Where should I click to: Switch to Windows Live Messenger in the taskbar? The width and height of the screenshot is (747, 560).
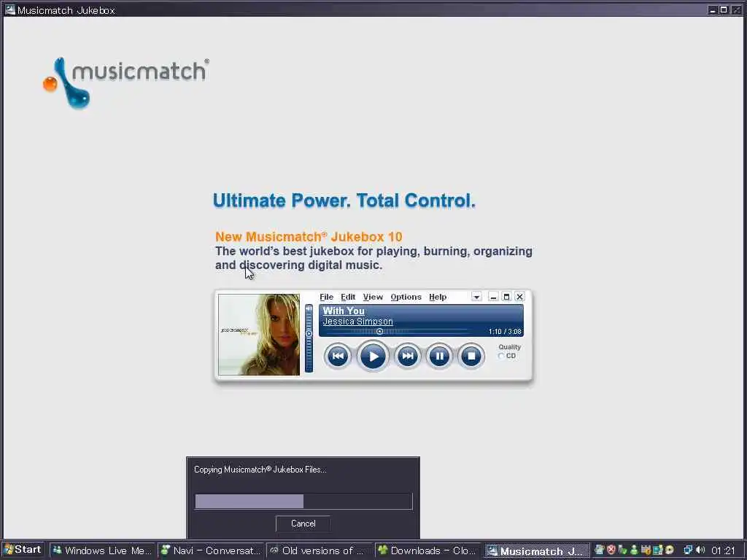click(x=102, y=551)
